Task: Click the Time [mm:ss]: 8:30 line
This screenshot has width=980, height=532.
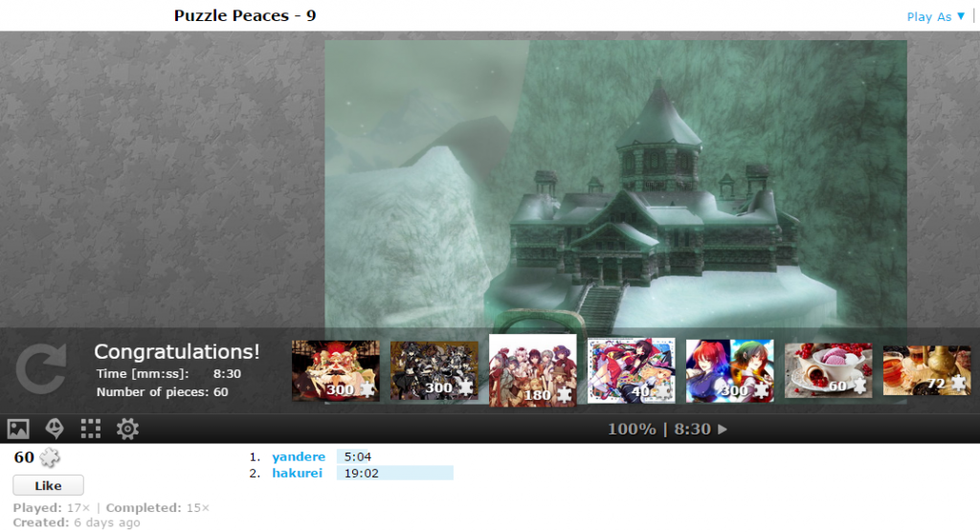Action: [168, 374]
